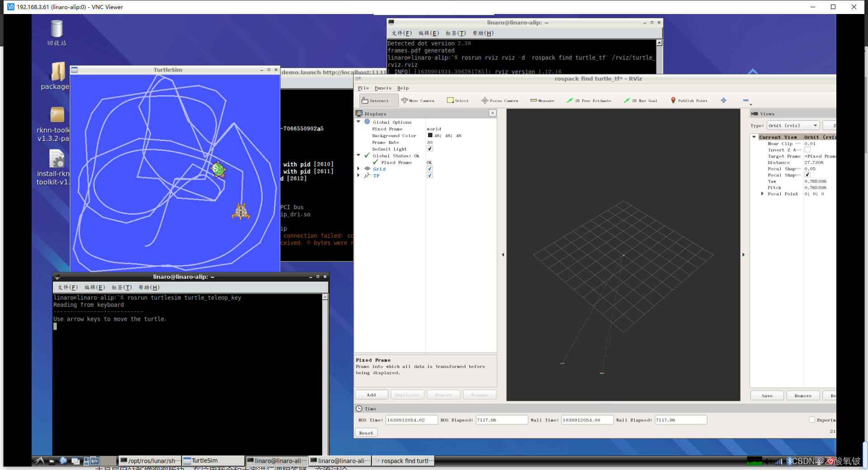Image resolution: width=868 pixels, height=470 pixels.
Task: Open 编辑(E) menu in teleop terminal
Action: tap(95, 287)
